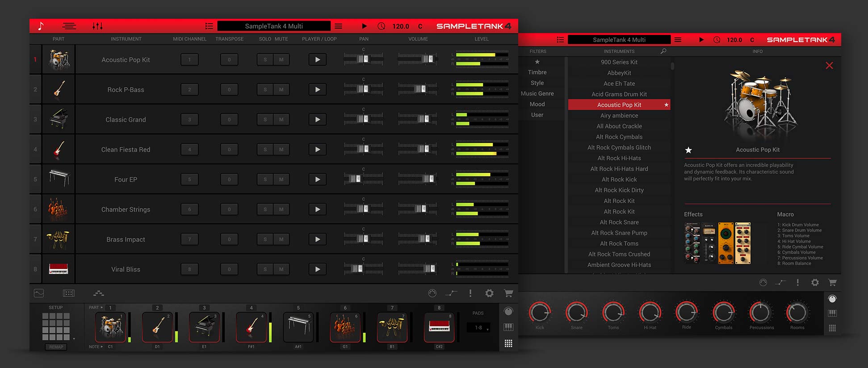Open the pads 1-8 range dropdown
The height and width of the screenshot is (368, 868).
(x=479, y=328)
